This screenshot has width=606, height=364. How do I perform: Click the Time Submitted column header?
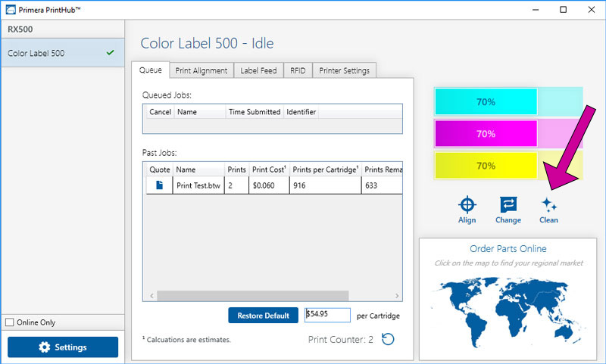(x=255, y=112)
